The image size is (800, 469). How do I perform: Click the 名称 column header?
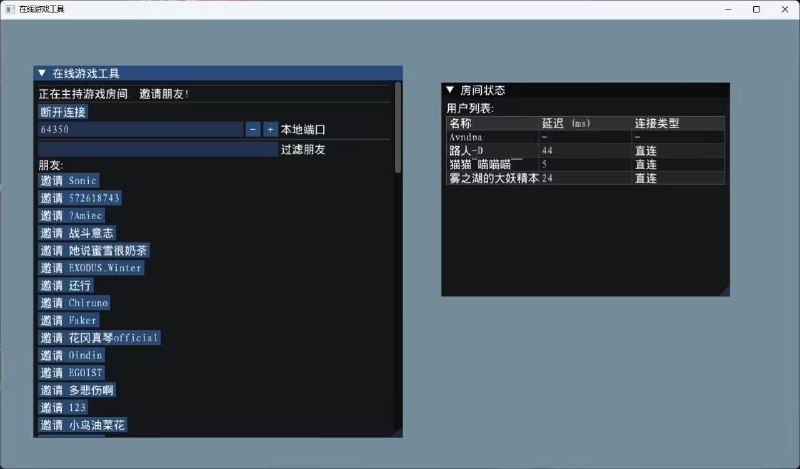(x=492, y=123)
